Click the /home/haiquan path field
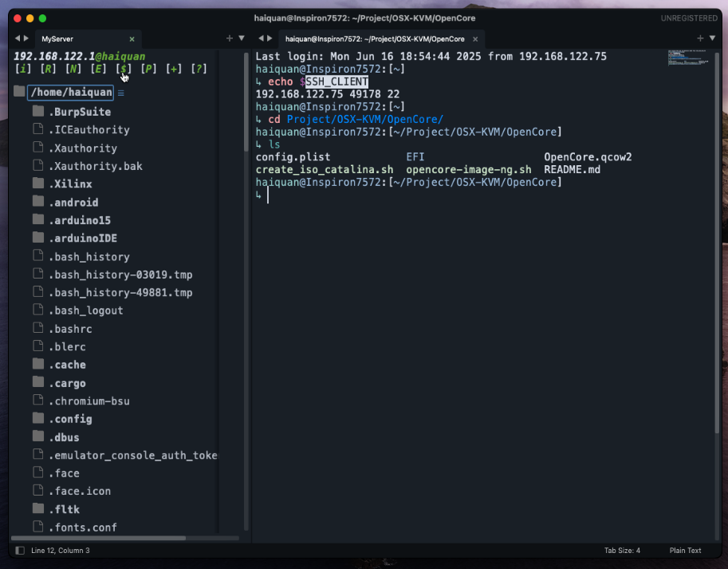 71,93
